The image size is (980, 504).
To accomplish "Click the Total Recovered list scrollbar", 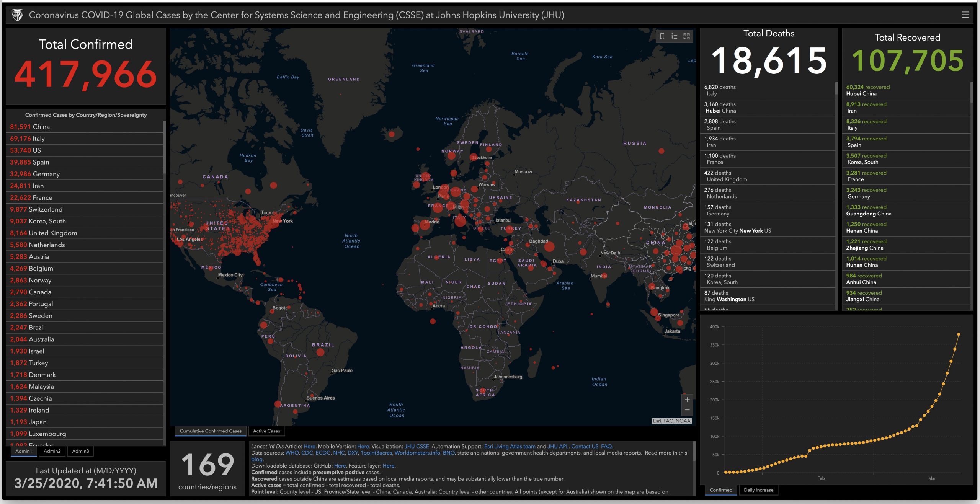I will (972, 92).
